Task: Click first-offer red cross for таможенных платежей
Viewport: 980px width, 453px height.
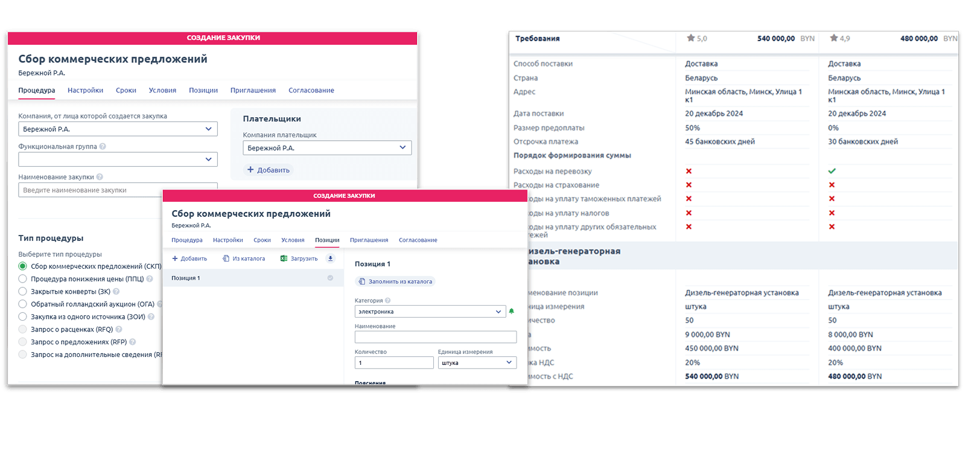Action: coord(689,199)
